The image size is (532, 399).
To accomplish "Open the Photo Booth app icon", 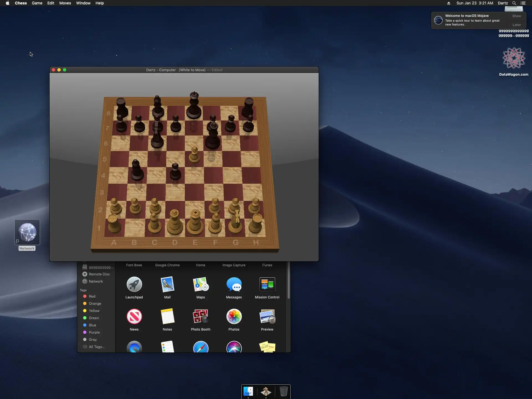I will (200, 317).
